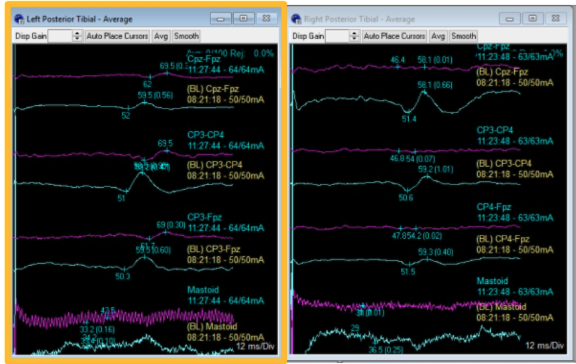The height and width of the screenshot is (364, 576).
Task: Minimize the Right Posterior Tibial window
Action: click(510, 18)
